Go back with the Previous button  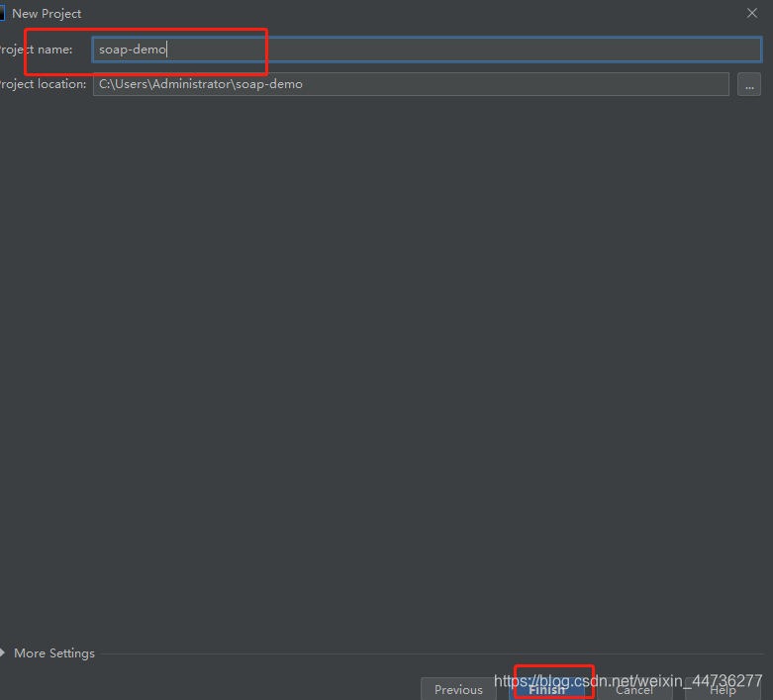[458, 689]
